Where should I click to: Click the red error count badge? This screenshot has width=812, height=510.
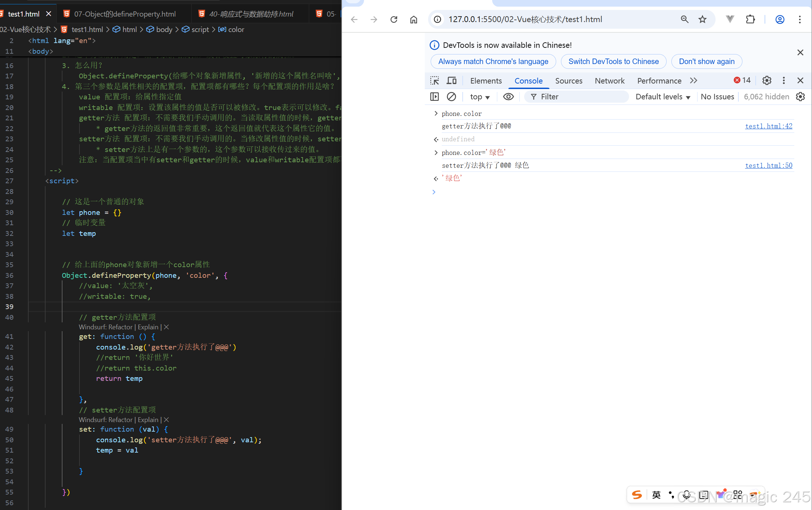point(742,80)
